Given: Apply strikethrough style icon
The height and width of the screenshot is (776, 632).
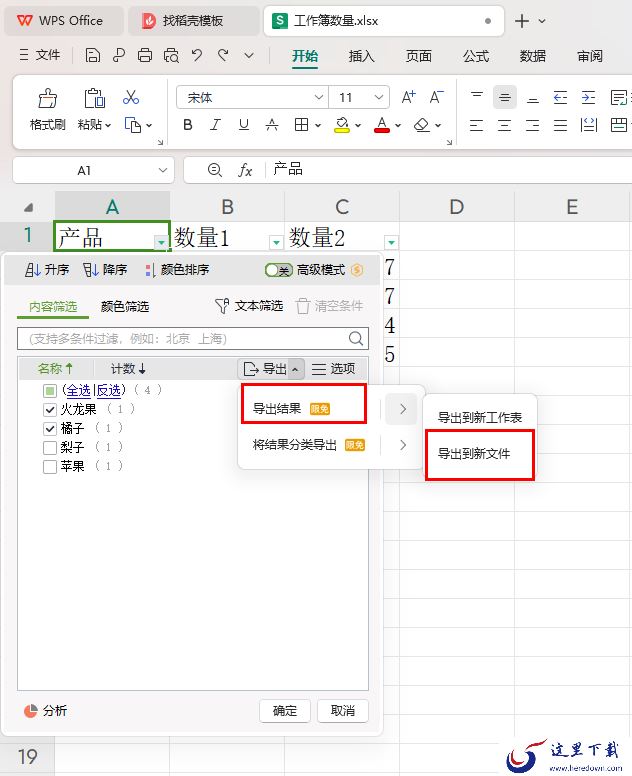Looking at the screenshot, I should pyautogui.click(x=272, y=125).
